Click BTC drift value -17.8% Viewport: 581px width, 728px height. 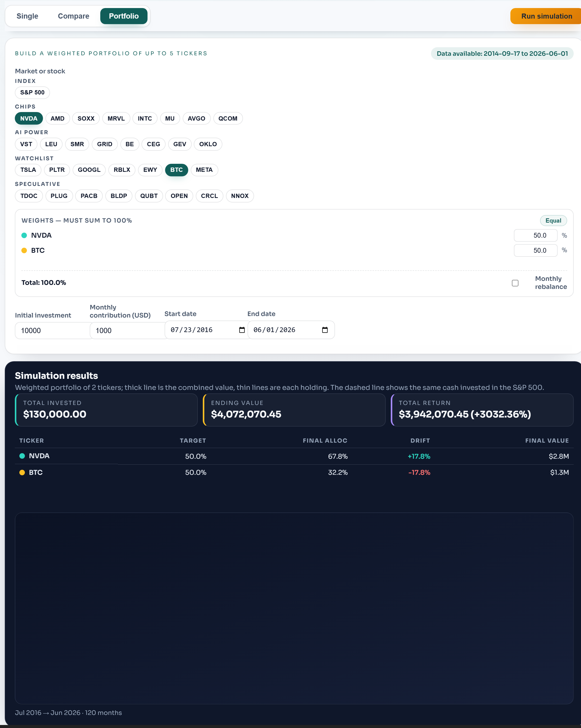click(x=419, y=473)
